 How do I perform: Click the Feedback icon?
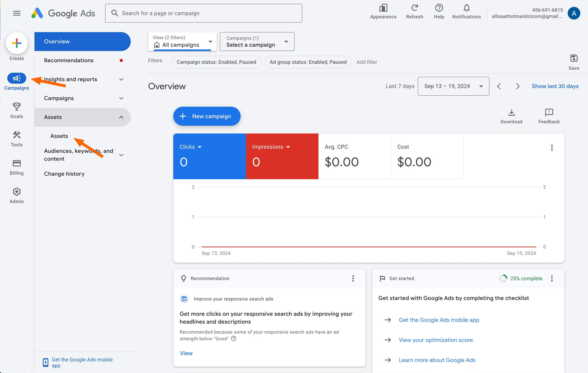pyautogui.click(x=549, y=113)
